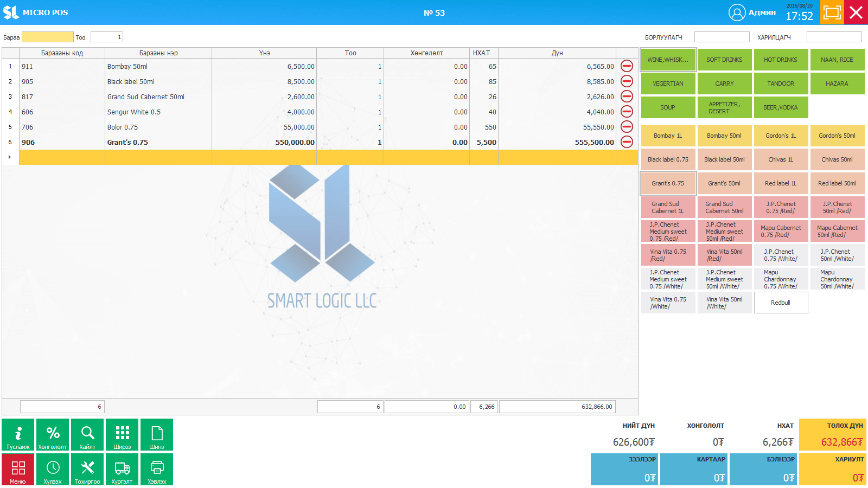Select Vina Vita 0.75 /Red/

pos(668,255)
